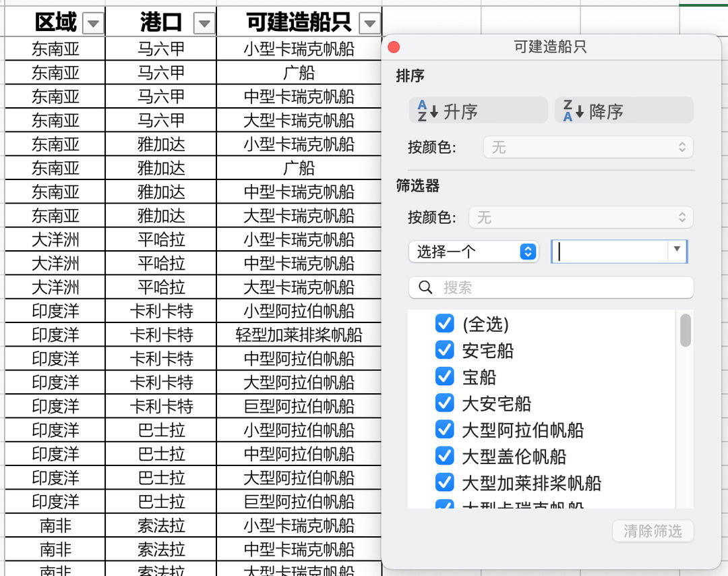Open the 港口 column filter arrow
This screenshot has height=576, width=728.
[204, 24]
